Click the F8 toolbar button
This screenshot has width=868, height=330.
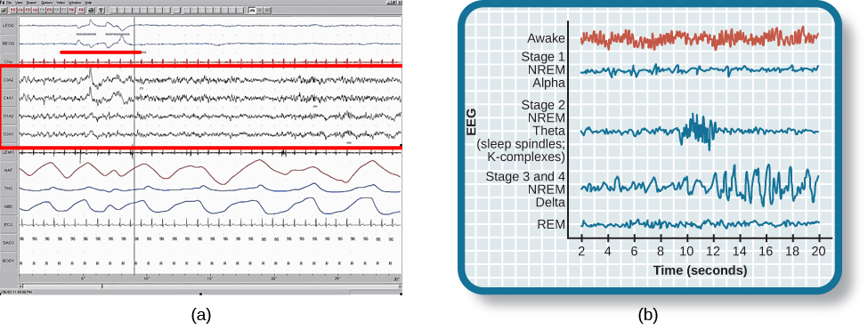71,10
